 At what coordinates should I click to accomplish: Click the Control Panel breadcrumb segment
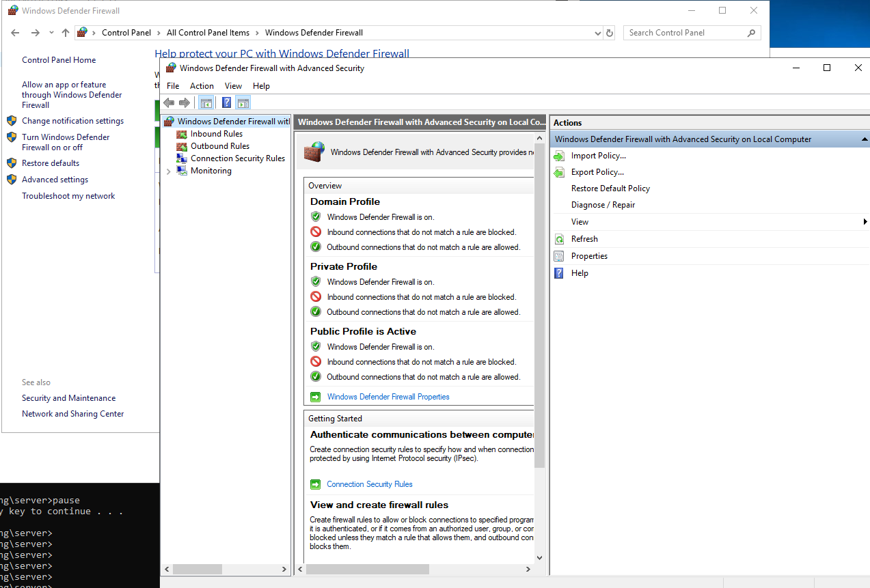pos(126,33)
